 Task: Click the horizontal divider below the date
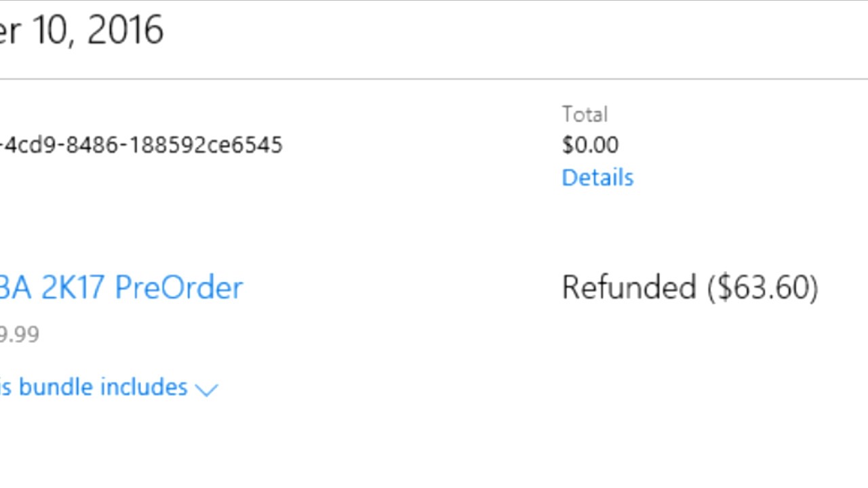[434, 79]
